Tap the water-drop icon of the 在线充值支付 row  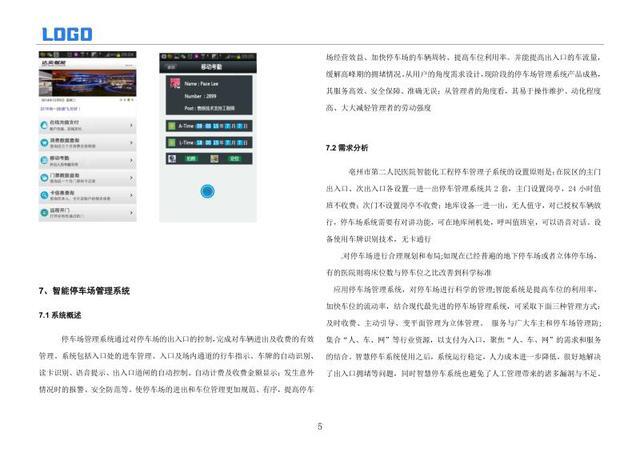(x=44, y=125)
